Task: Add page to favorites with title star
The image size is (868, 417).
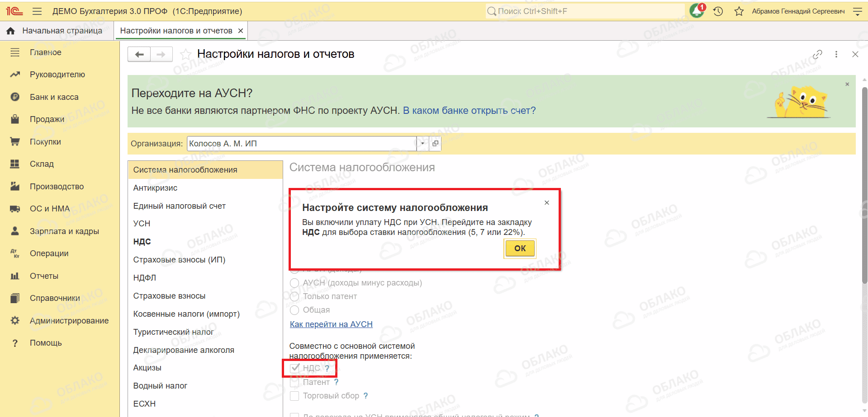Action: (x=185, y=55)
